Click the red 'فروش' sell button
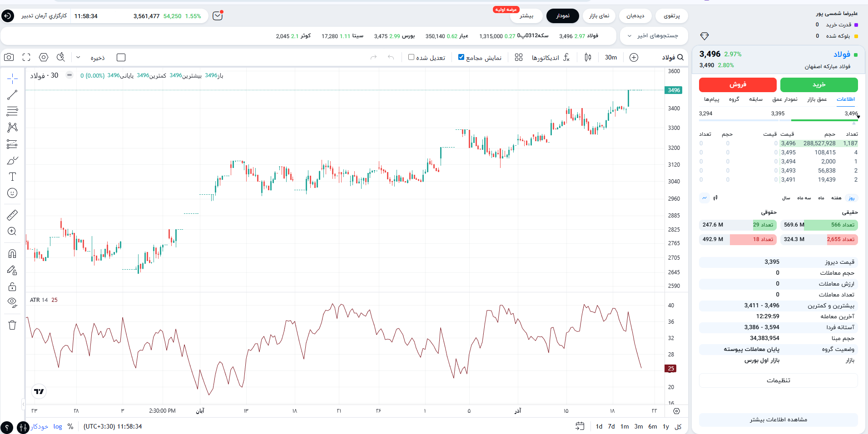Screen dimensions: 868x434 click(738, 85)
